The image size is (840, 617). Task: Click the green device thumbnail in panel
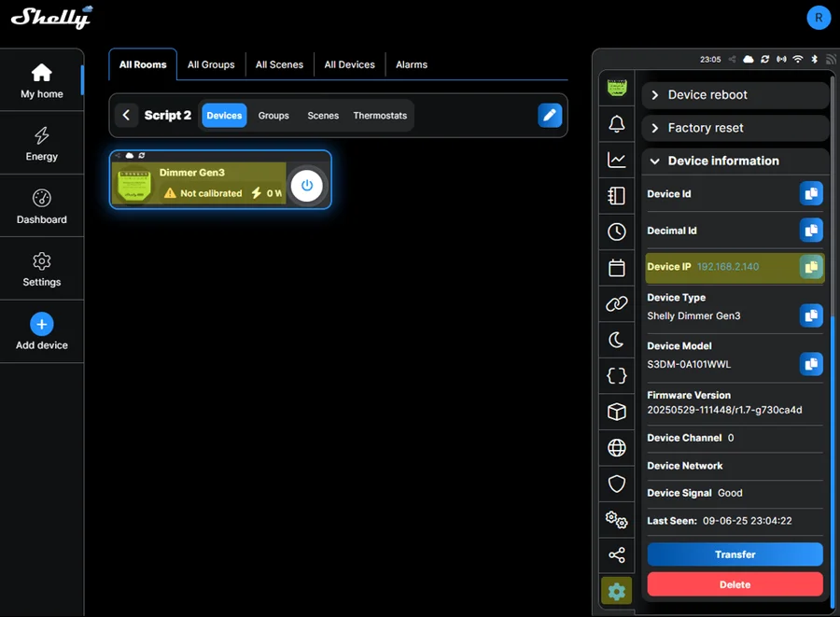pyautogui.click(x=617, y=88)
